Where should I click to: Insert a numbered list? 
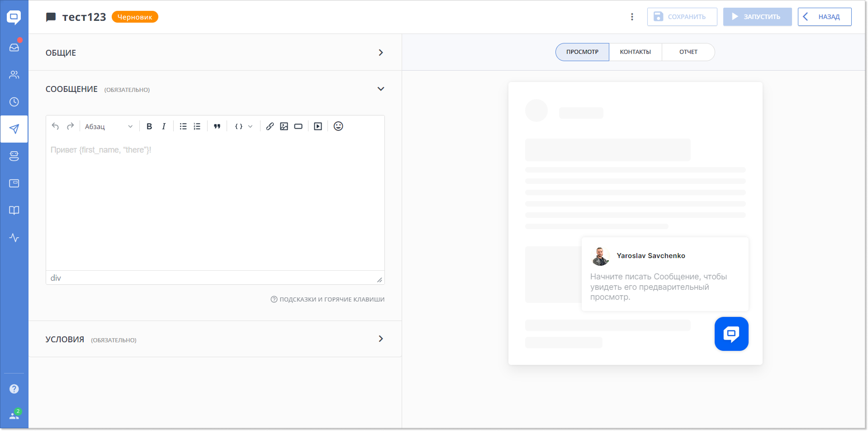point(197,126)
